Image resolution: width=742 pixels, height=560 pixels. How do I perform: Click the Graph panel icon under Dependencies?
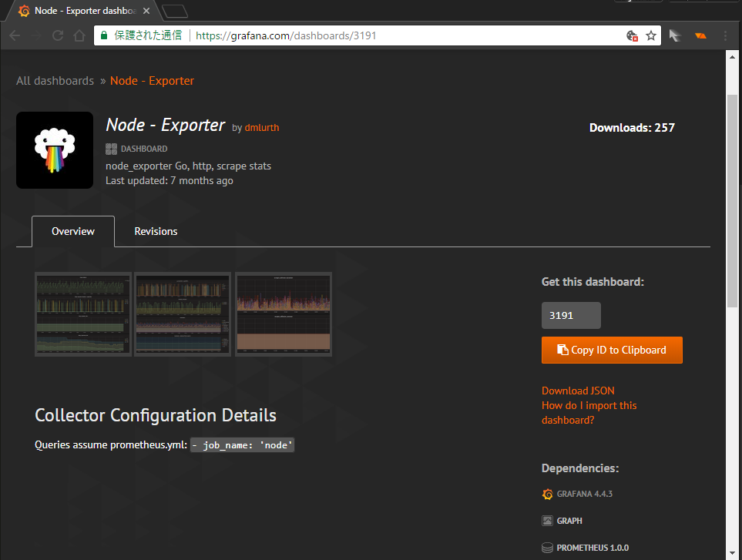[548, 521]
